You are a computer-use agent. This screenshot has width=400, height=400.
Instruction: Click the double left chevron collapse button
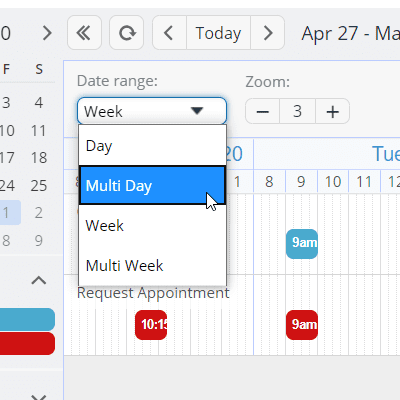84,33
